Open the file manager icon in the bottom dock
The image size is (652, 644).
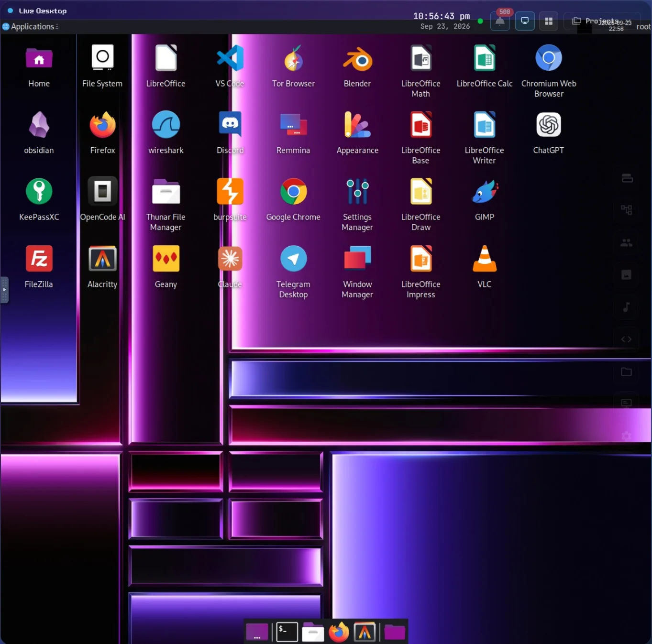[313, 632]
